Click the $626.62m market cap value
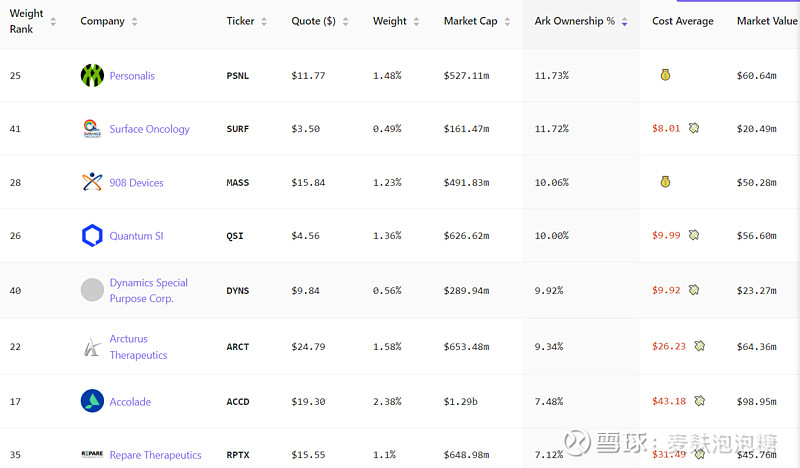Image resolution: width=800 pixels, height=468 pixels. (x=466, y=236)
